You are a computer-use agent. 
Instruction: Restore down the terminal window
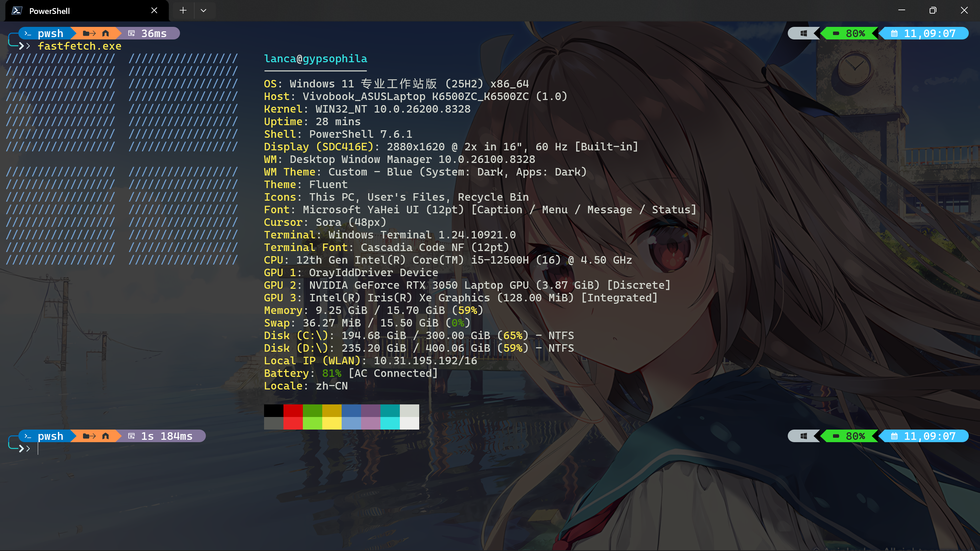pos(933,10)
